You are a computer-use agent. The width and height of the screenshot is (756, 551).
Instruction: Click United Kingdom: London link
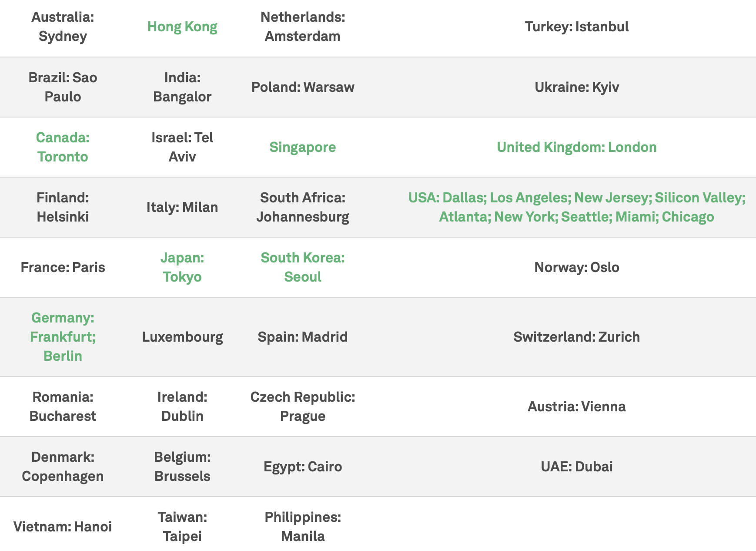click(x=577, y=147)
